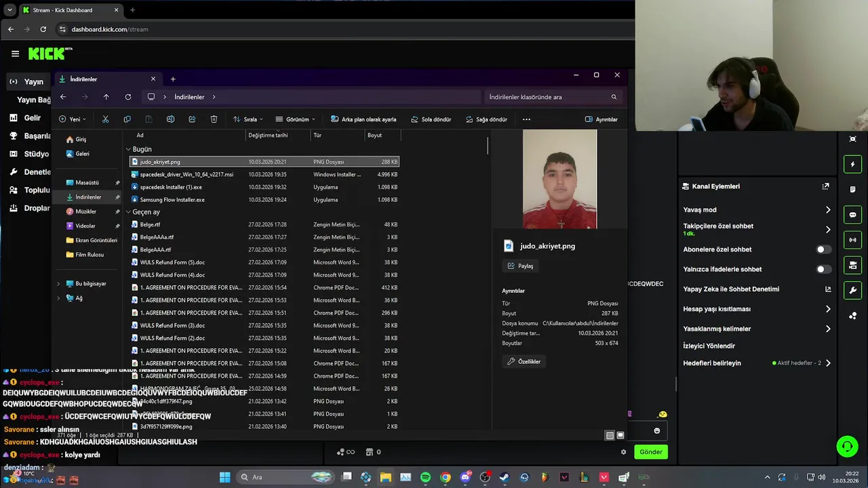
Task: Click the green chat bubble sidebar icon
Action: (853, 215)
